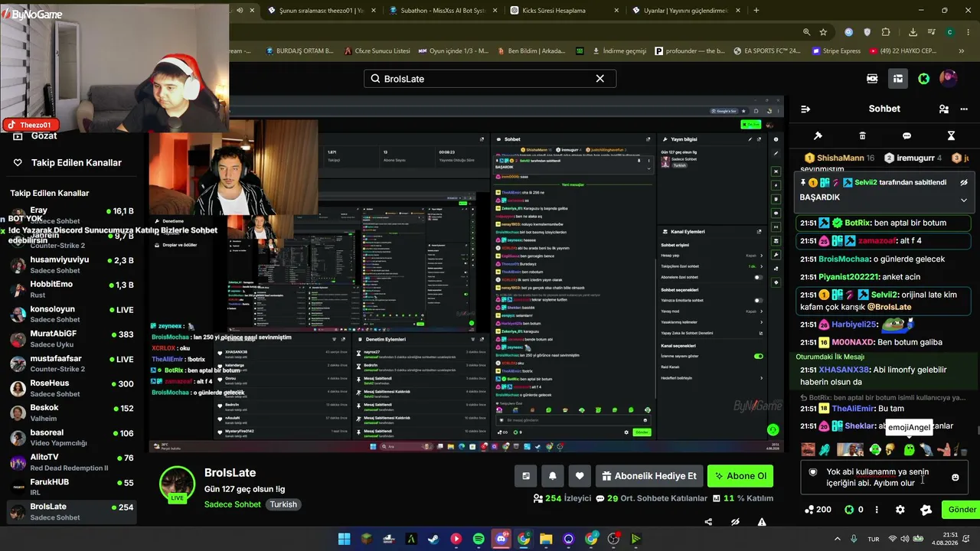Click the Kick green K coin icon in header

[923, 79]
